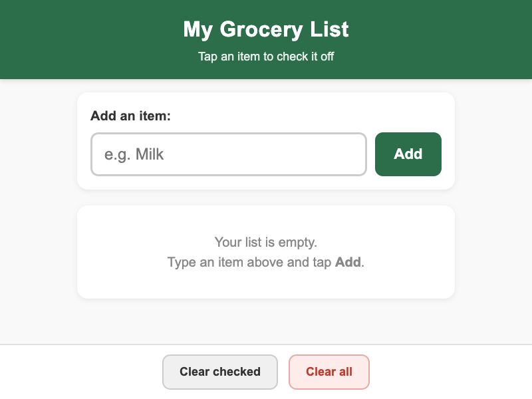532x399 pixels.
Task: Click the red-outlined Clear all control
Action: pos(329,372)
